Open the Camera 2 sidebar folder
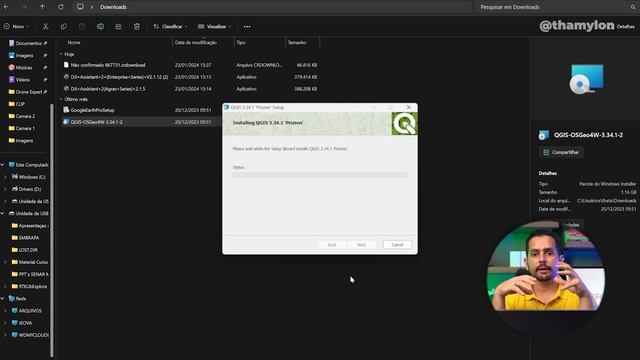 tap(25, 116)
